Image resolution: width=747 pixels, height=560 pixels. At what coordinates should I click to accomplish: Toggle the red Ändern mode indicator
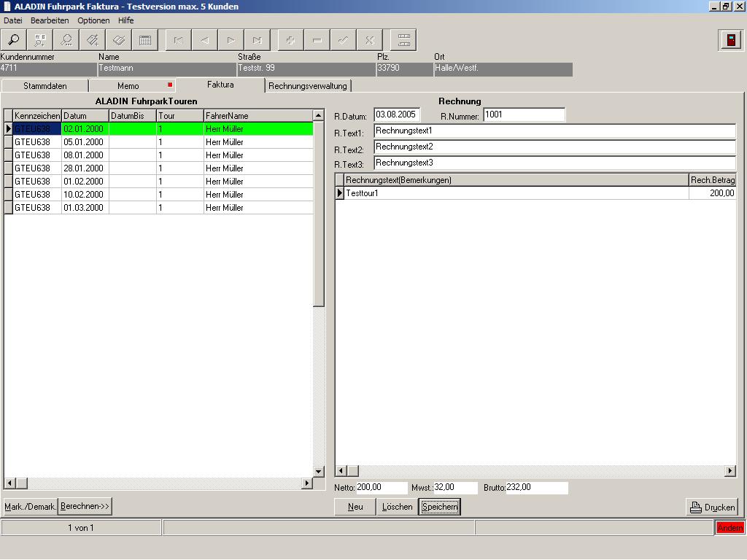pyautogui.click(x=729, y=528)
